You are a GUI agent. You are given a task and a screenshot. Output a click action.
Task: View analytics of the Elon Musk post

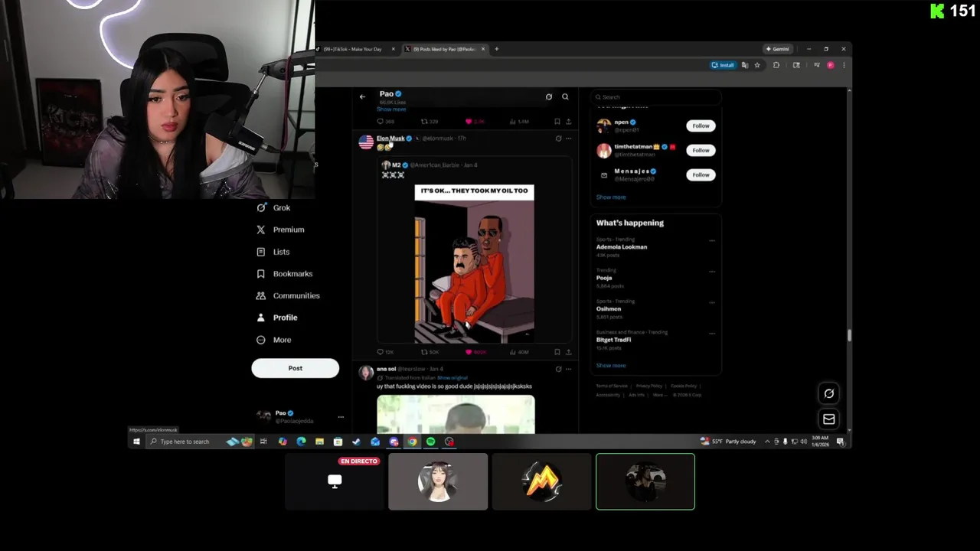point(519,352)
